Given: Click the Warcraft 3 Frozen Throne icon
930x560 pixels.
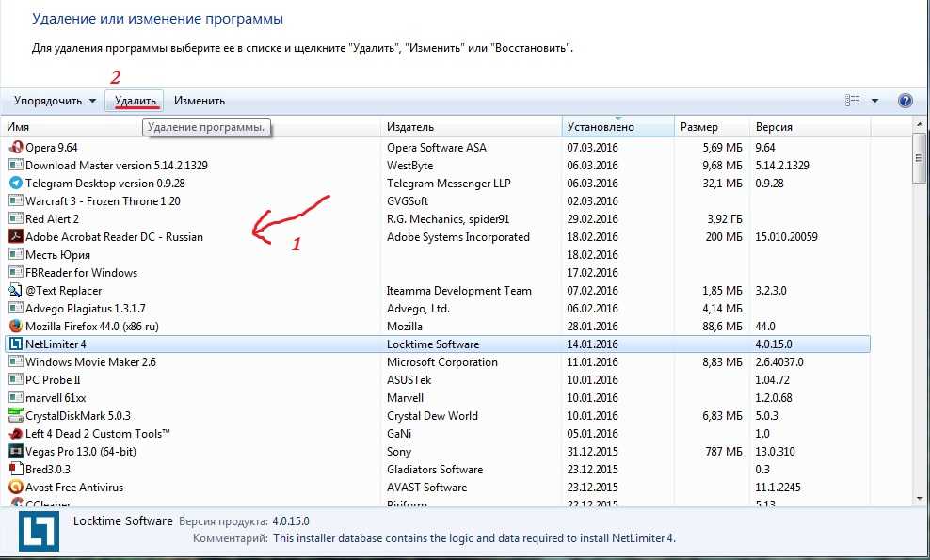Looking at the screenshot, I should coord(15,200).
